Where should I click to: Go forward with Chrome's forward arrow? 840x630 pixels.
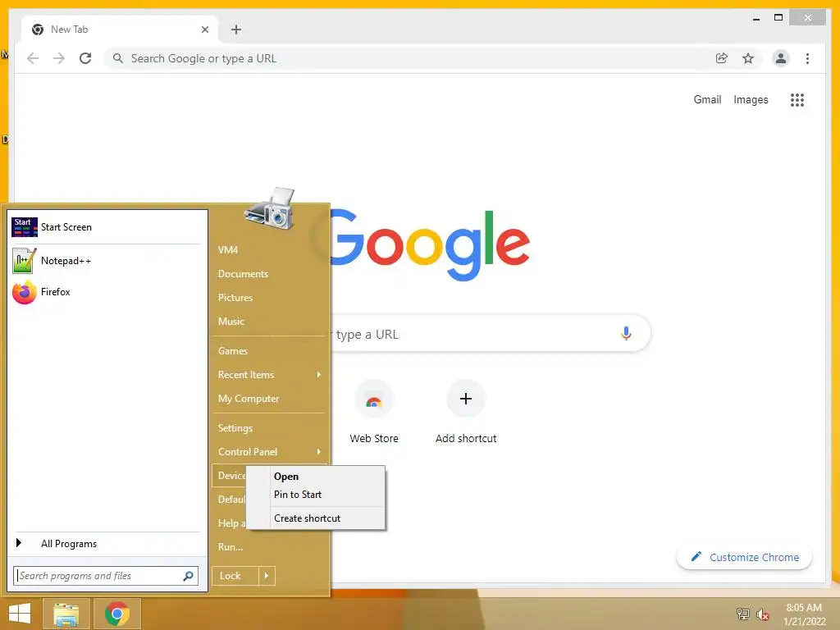click(x=59, y=58)
